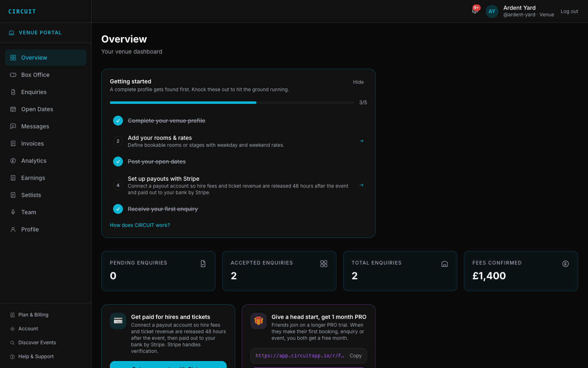588x368 pixels.
Task: Click the step 4 number circle
Action: (118, 185)
